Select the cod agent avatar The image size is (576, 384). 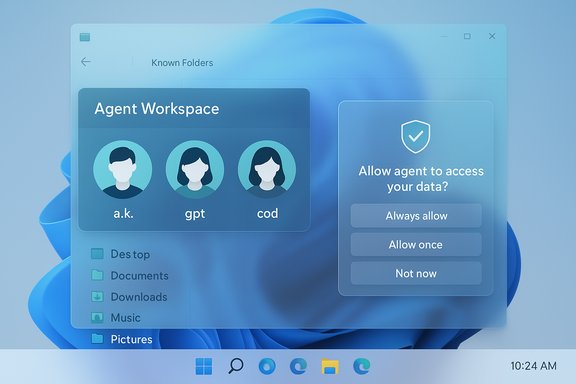pyautogui.click(x=267, y=169)
